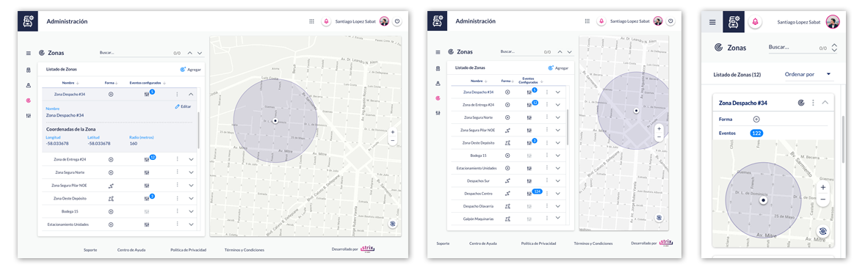Zoom in on the mobile card's map
Image resolution: width=868 pixels, height=278 pixels.
tap(822, 188)
